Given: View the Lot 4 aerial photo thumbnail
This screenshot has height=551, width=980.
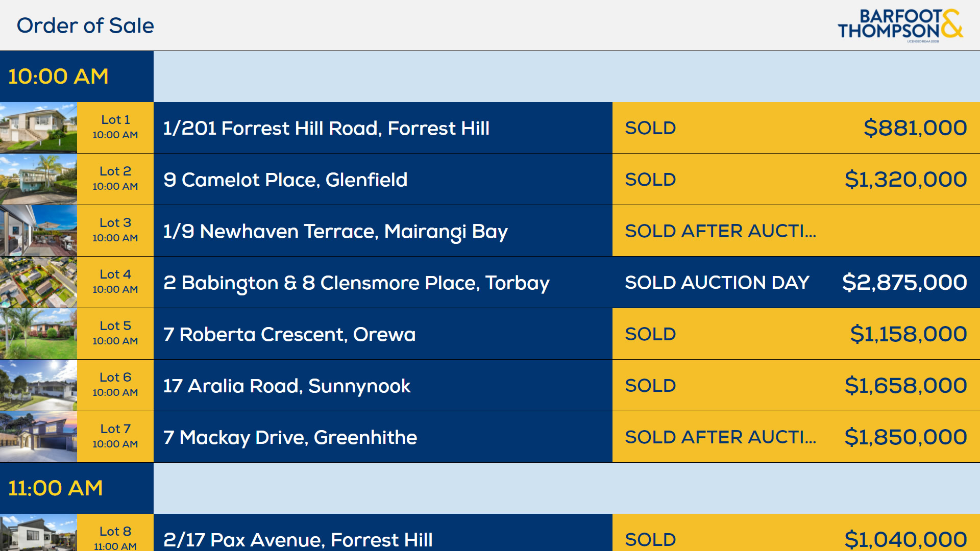Looking at the screenshot, I should tap(38, 282).
